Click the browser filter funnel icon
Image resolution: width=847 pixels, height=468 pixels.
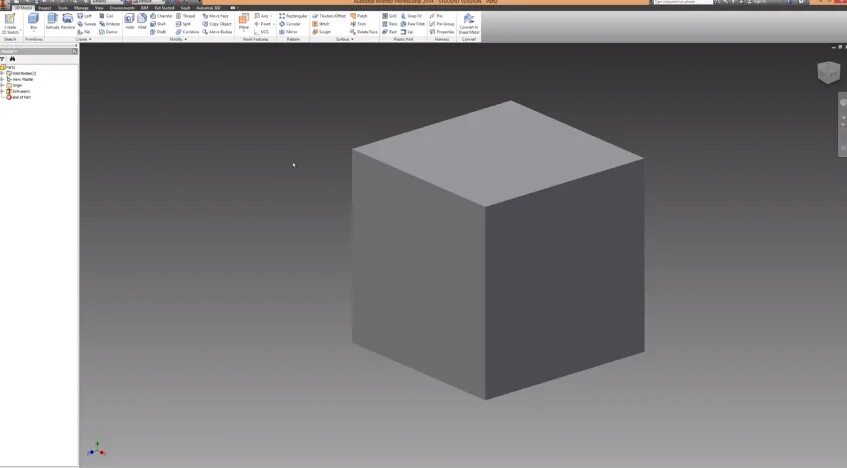click(x=2, y=59)
